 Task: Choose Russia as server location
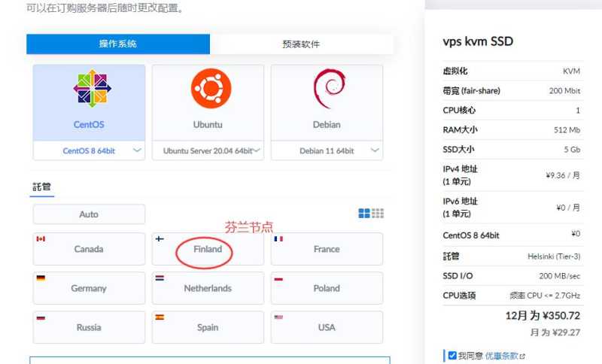(89, 327)
